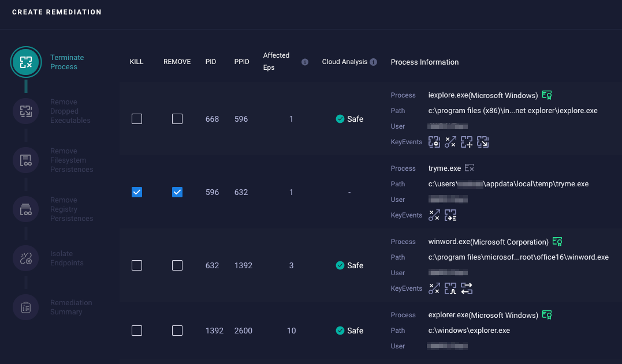This screenshot has width=622, height=364.
Task: Uncheck the KILL checkbox for PID 596
Action: [137, 192]
